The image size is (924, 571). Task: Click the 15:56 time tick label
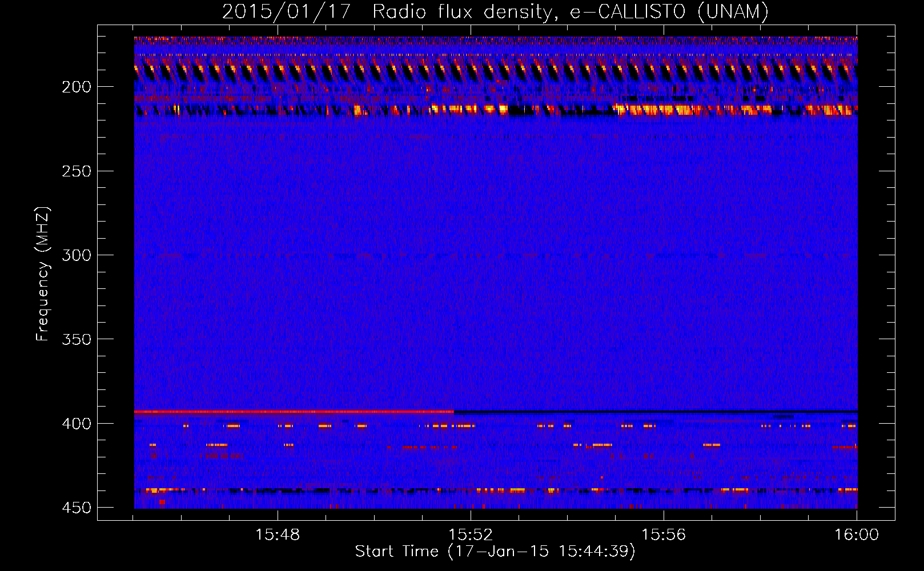[664, 535]
